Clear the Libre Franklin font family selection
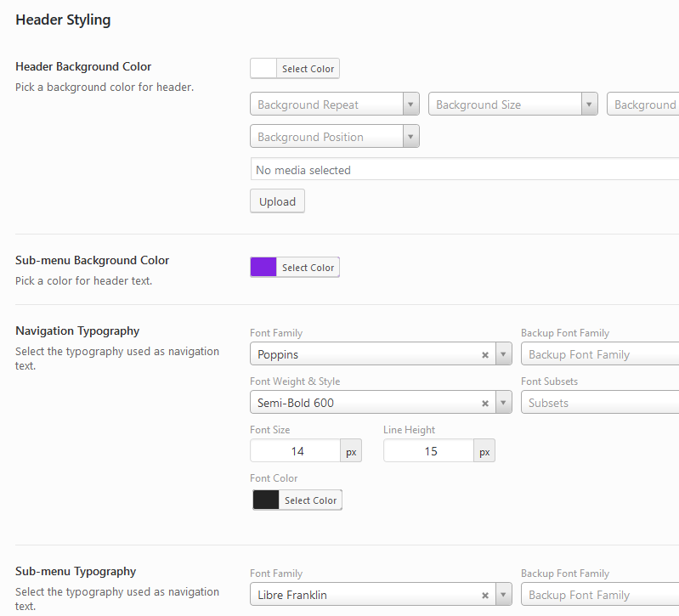Viewport: 679px width, 616px height. click(485, 596)
